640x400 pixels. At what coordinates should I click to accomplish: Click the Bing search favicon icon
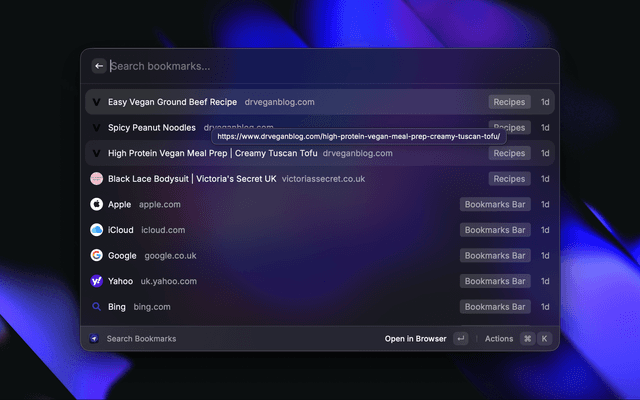(96, 307)
